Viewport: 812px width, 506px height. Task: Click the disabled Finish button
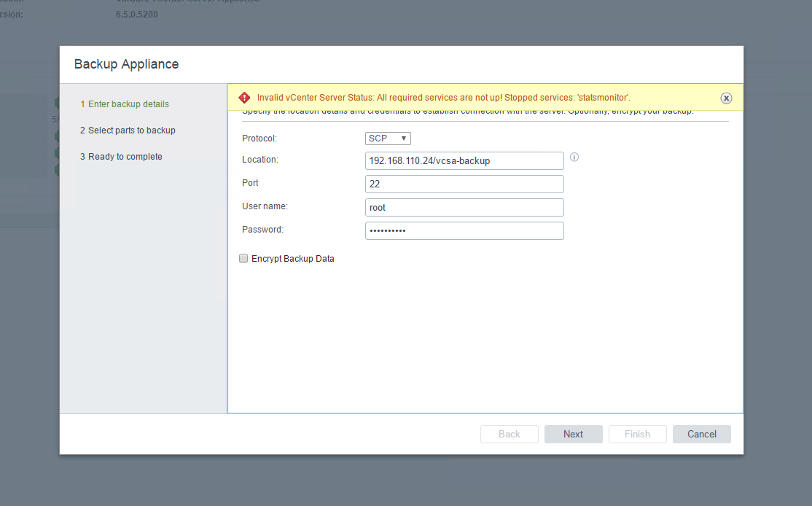click(x=638, y=434)
